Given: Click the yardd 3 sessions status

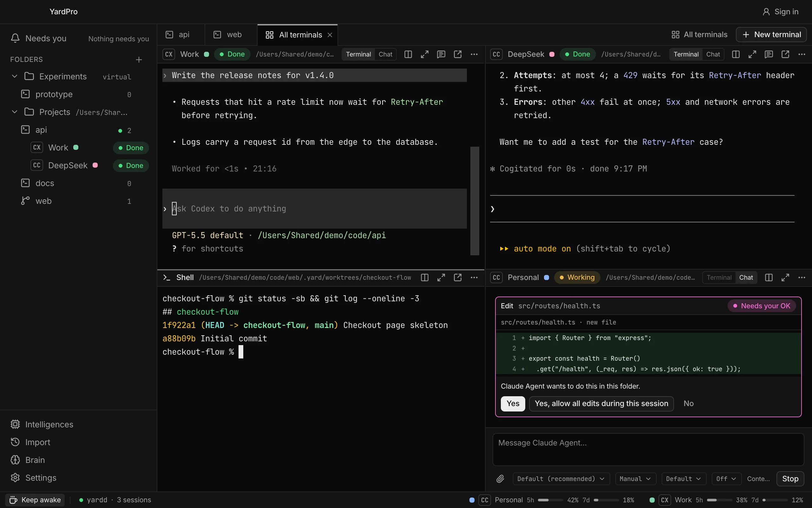Looking at the screenshot, I should pos(115,500).
